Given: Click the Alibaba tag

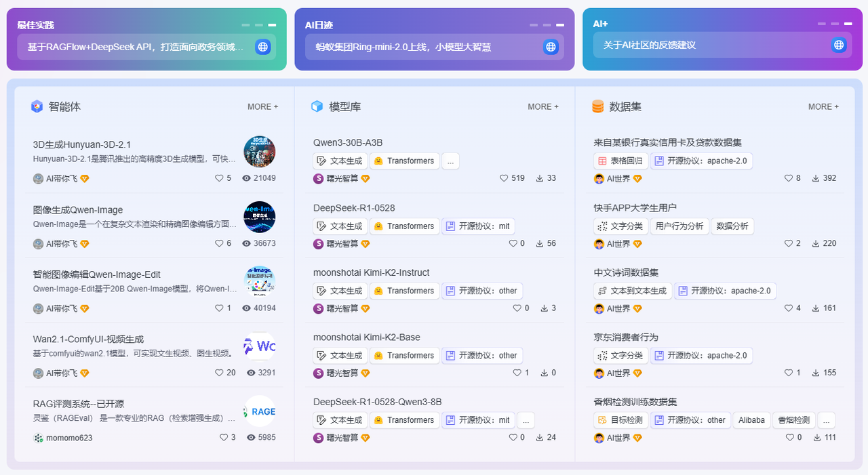Looking at the screenshot, I should point(751,420).
